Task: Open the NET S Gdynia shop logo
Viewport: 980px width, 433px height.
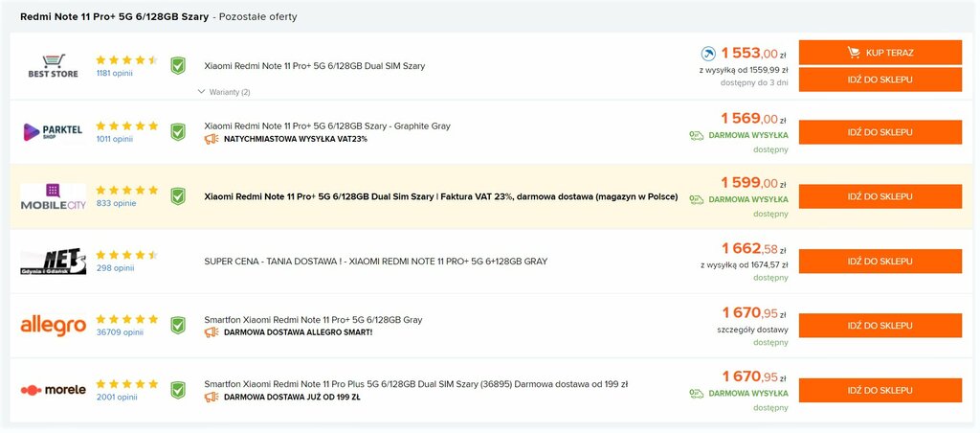Action: 54,262
